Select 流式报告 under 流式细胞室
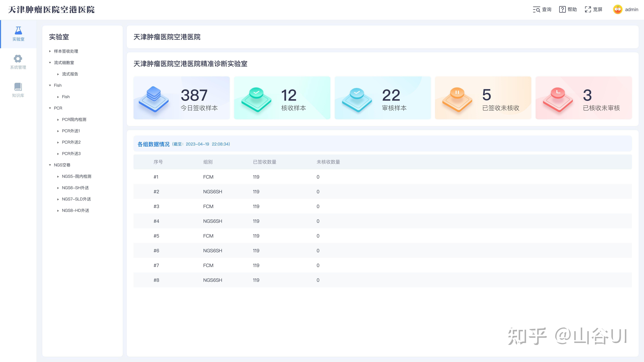The width and height of the screenshot is (644, 362). 70,74
